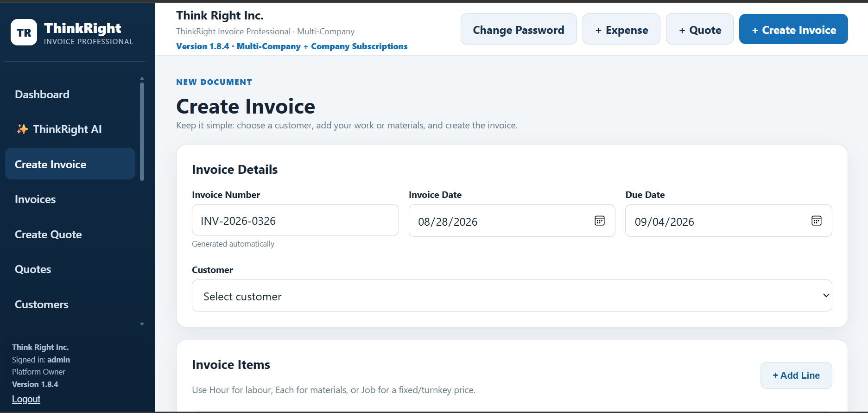This screenshot has width=868, height=413.
Task: Click the "NEW DOCUMENT" label
Action: click(214, 82)
